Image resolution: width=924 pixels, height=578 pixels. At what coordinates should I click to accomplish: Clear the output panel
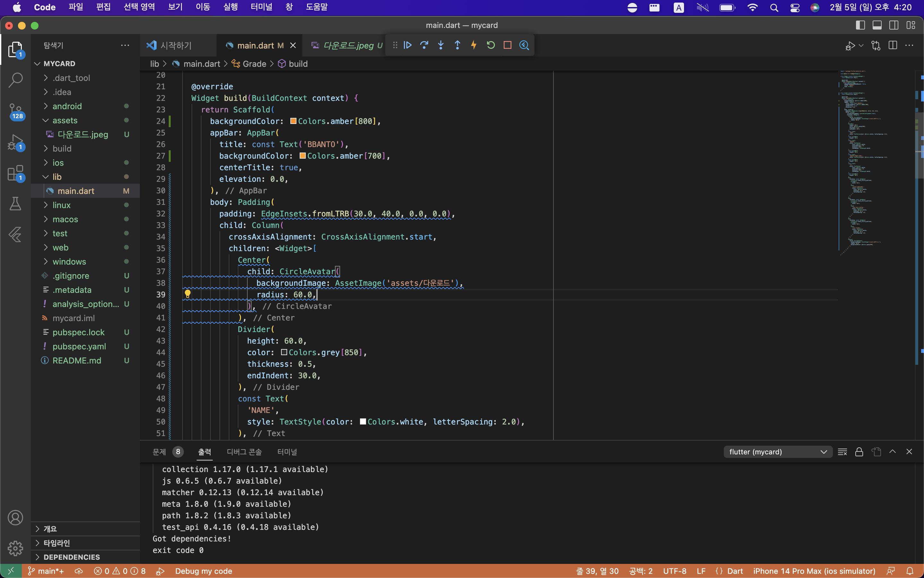pyautogui.click(x=842, y=452)
